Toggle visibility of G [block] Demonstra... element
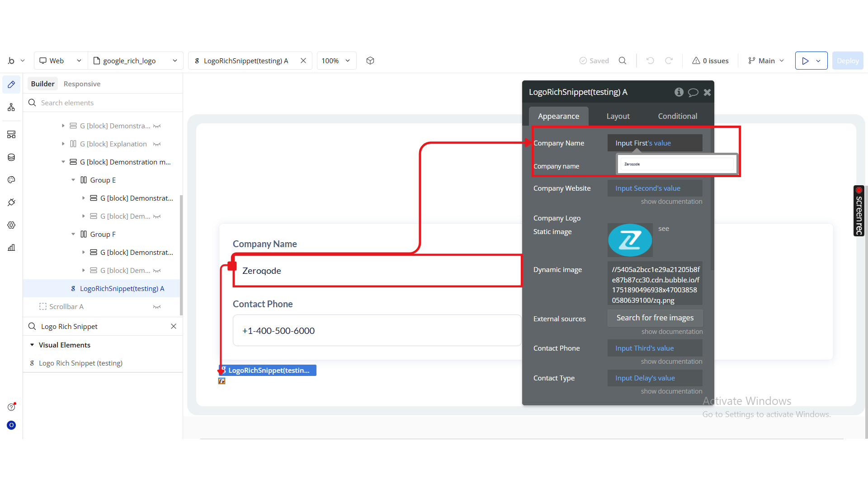 click(x=157, y=126)
